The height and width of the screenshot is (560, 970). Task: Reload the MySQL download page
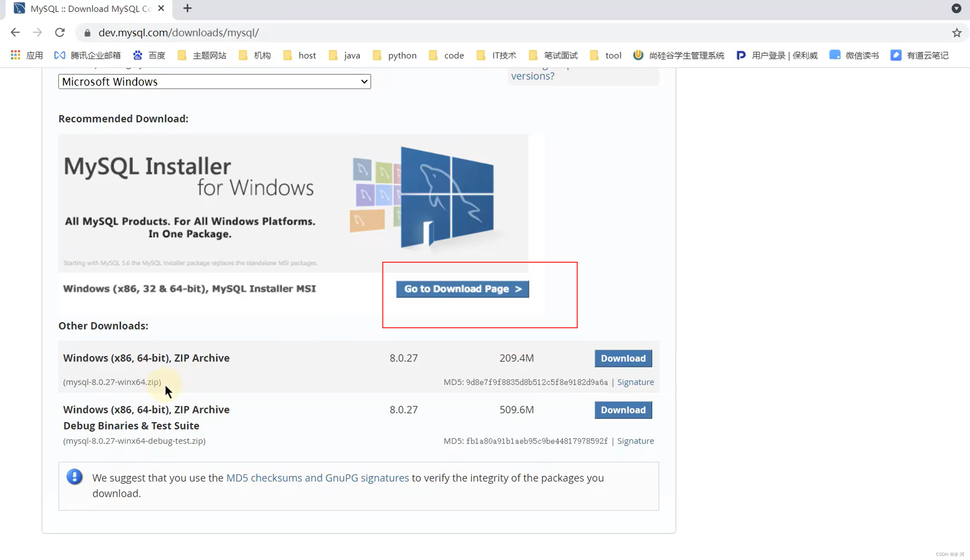(x=60, y=33)
